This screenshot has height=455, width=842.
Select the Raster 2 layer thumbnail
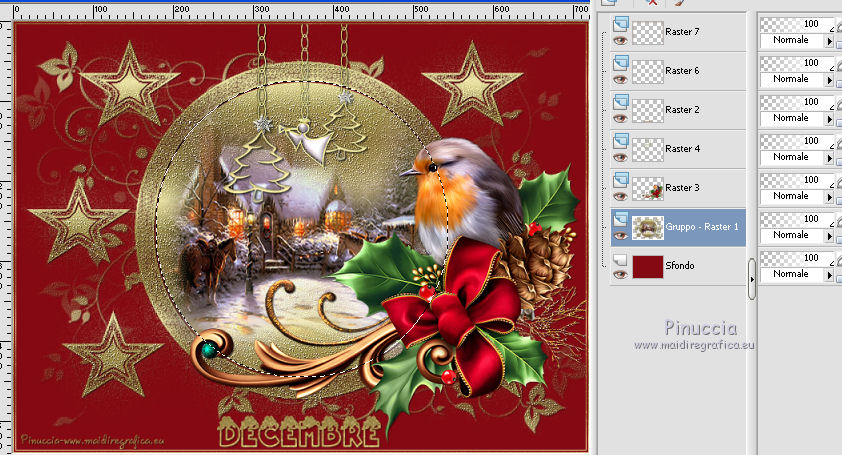648,110
